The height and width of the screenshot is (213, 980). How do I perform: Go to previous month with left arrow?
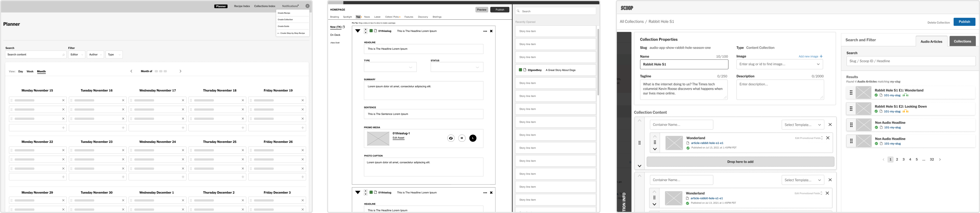point(131,71)
